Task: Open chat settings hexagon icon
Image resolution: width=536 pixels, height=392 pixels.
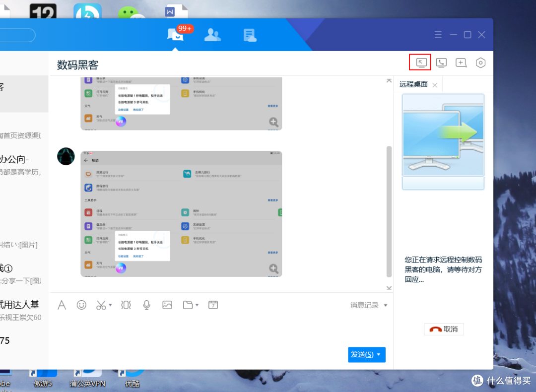Action: click(480, 63)
